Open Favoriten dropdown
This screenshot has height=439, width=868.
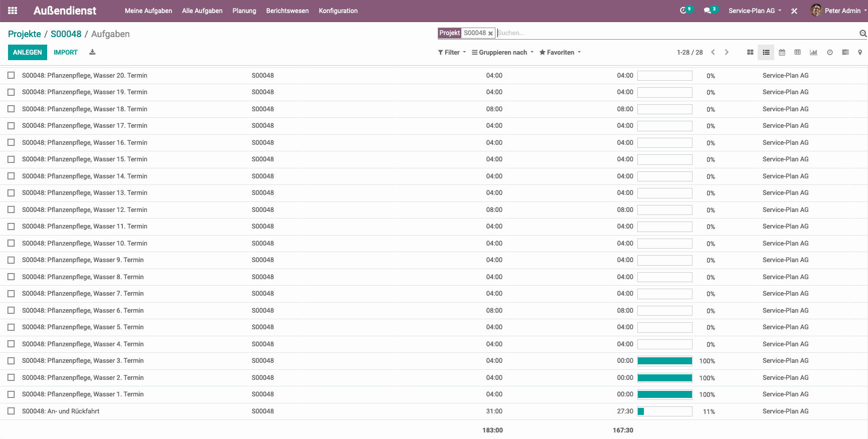coord(560,52)
